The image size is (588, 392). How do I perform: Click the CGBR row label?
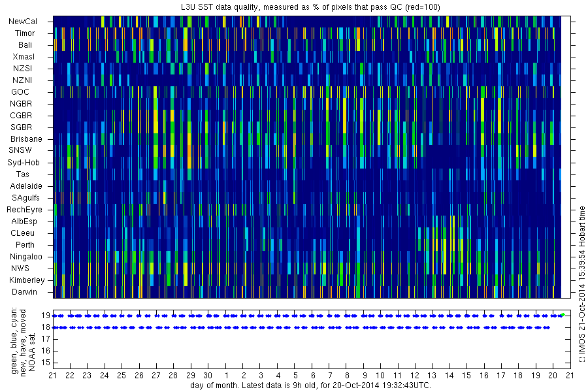click(21, 116)
